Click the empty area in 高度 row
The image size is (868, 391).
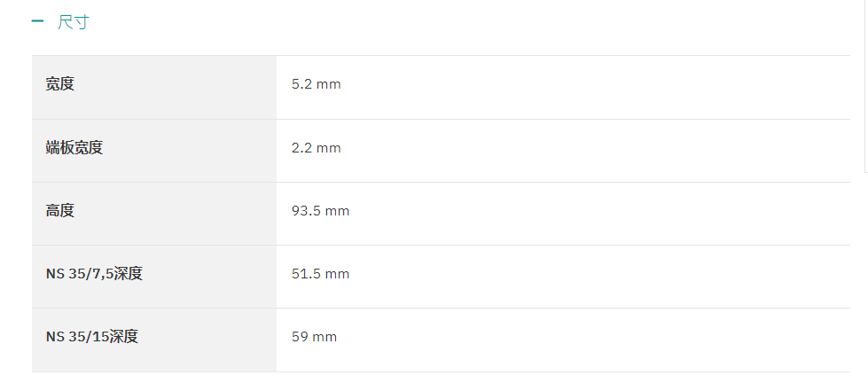[598, 214]
